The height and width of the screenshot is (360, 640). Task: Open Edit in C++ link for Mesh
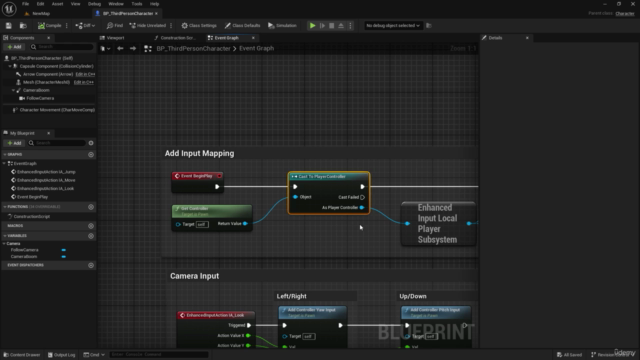[x=84, y=82]
